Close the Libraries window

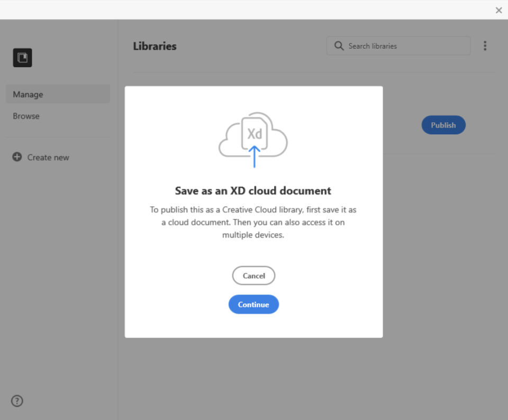point(498,10)
